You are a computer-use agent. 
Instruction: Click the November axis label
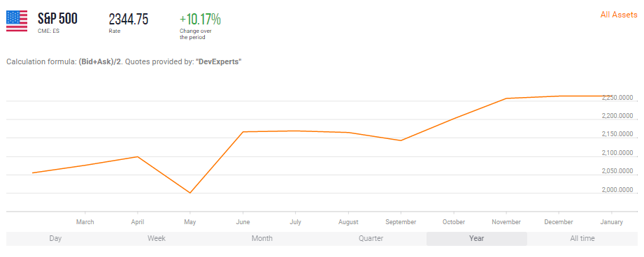(506, 222)
